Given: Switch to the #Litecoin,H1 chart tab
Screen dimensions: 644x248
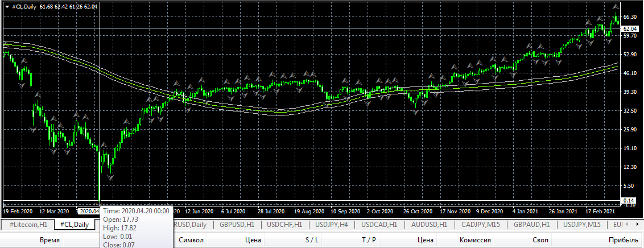Looking at the screenshot, I should [28, 225].
